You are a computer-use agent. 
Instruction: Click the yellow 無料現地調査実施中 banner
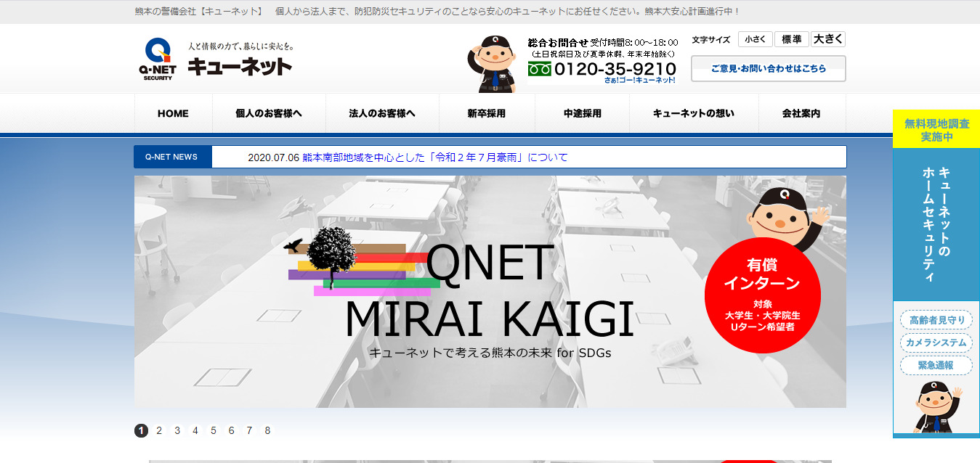tap(936, 129)
